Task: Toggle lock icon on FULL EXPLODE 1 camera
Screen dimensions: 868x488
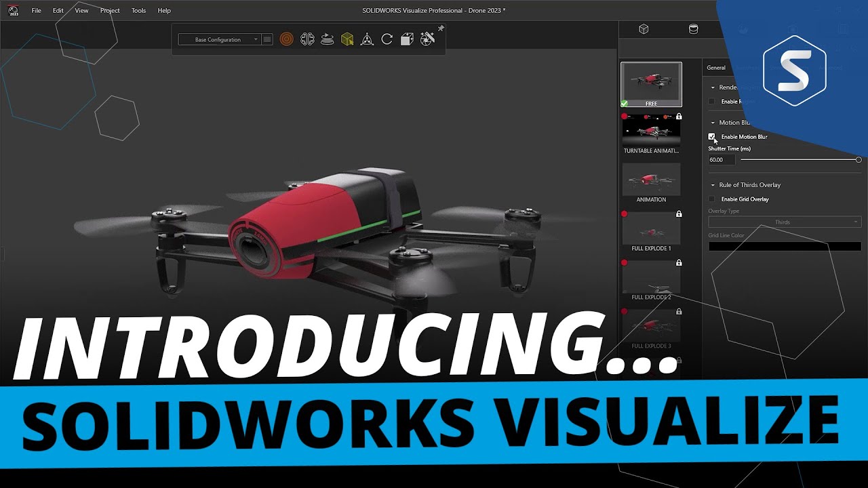Action: (679, 214)
